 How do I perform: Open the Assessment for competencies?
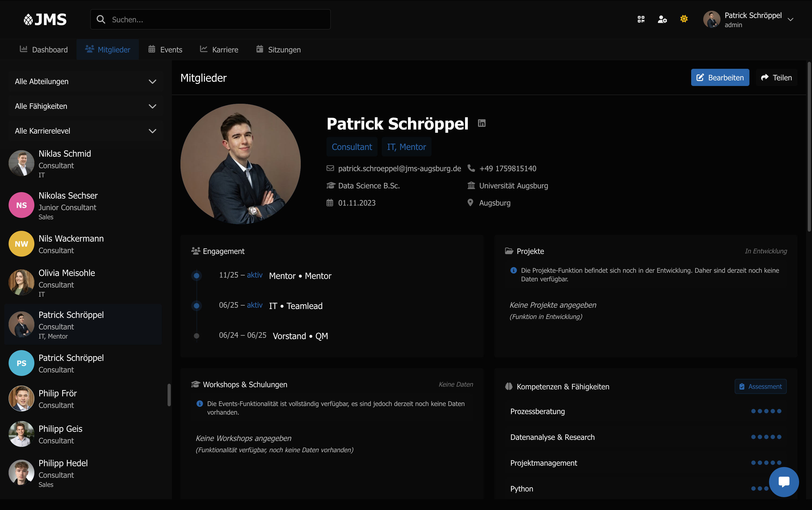[760, 387]
